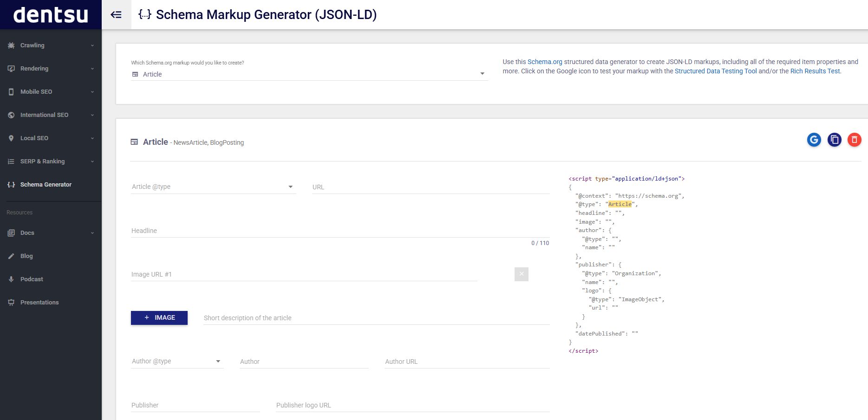Open Local SEO via the pin icon
Screen dimensions: 868x420
pos(11,138)
